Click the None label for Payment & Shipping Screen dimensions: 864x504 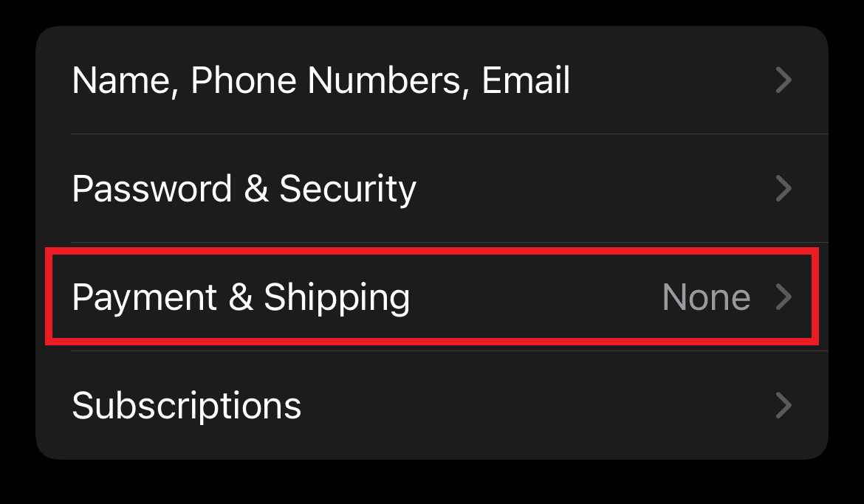click(706, 297)
